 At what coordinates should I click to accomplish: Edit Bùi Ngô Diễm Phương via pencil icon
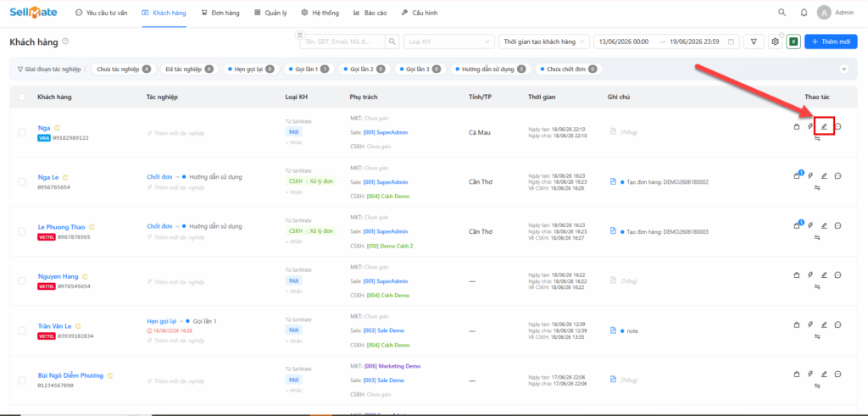point(824,374)
